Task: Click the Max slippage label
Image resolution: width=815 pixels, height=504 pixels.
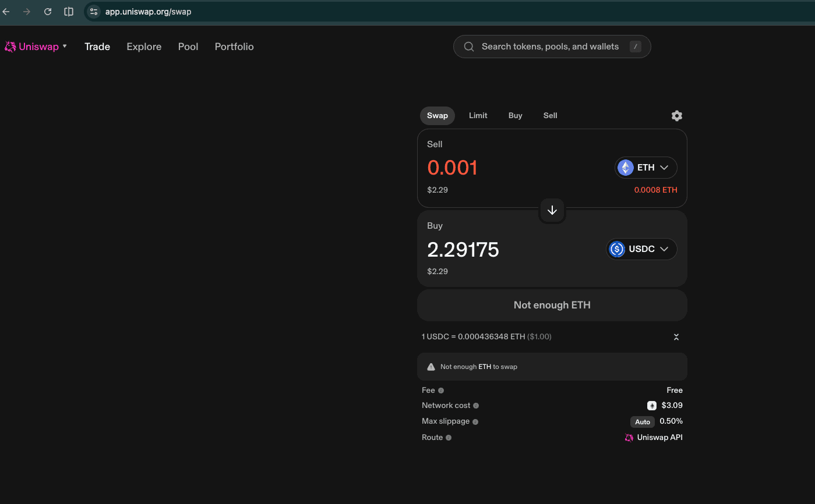Action: click(x=446, y=421)
